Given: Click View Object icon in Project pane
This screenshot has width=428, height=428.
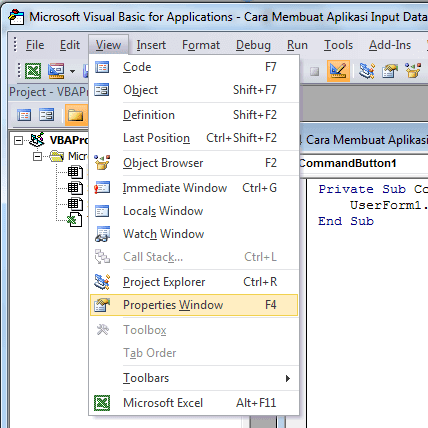Looking at the screenshot, I should (x=46, y=115).
